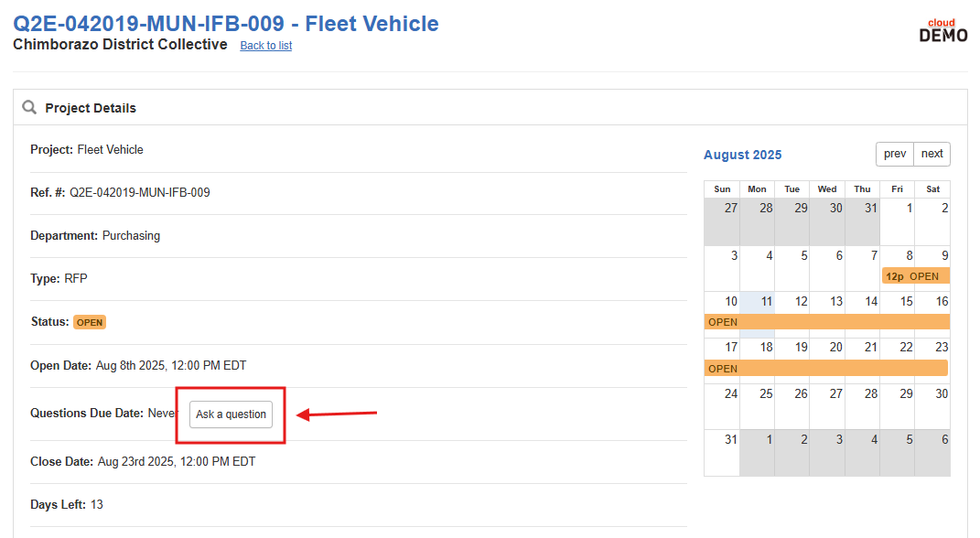
Task: Open the Ask a question dialog
Action: (x=232, y=414)
